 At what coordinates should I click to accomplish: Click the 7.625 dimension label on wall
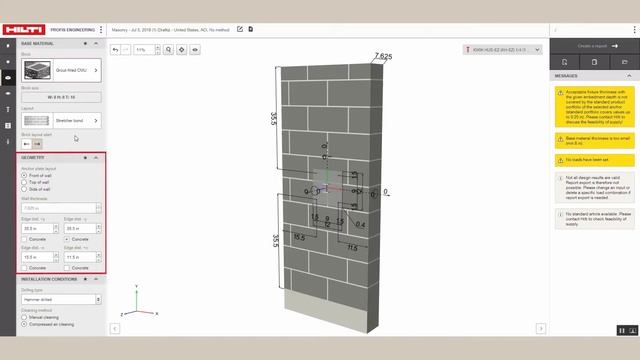[383, 56]
